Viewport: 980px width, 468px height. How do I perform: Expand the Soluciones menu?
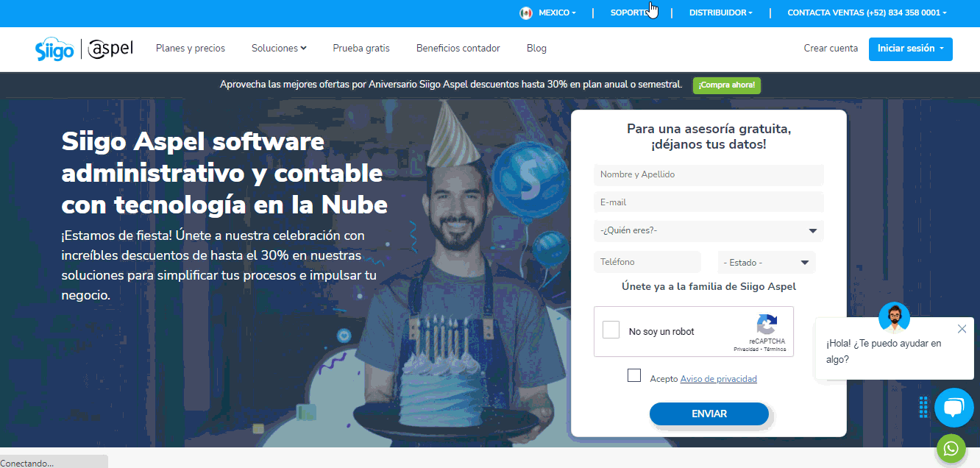(x=279, y=48)
